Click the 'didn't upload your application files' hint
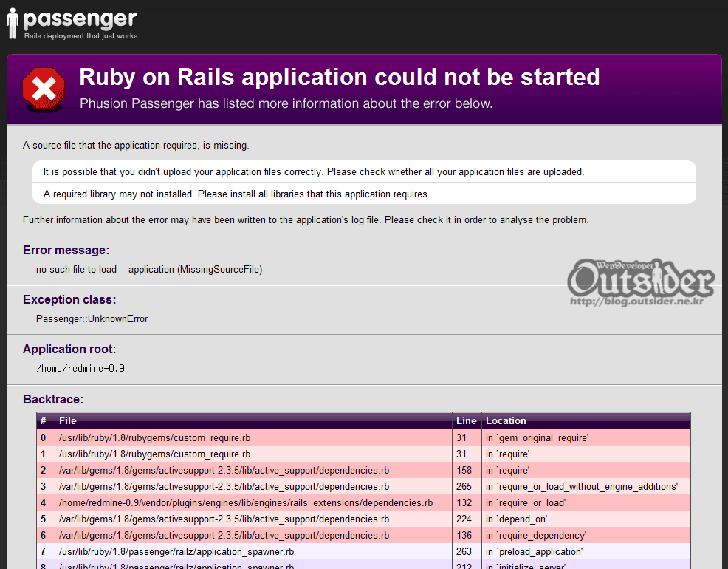Image resolution: width=728 pixels, height=569 pixels. click(313, 172)
